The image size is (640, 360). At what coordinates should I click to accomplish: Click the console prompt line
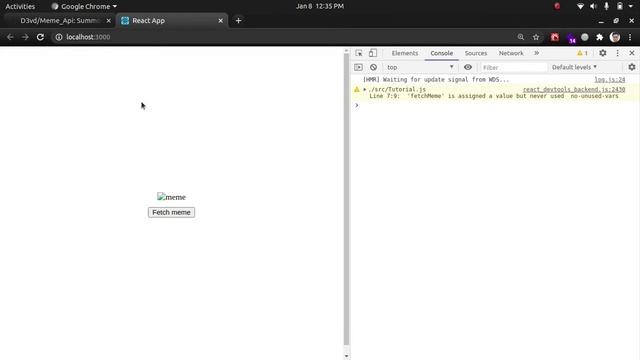(495, 105)
